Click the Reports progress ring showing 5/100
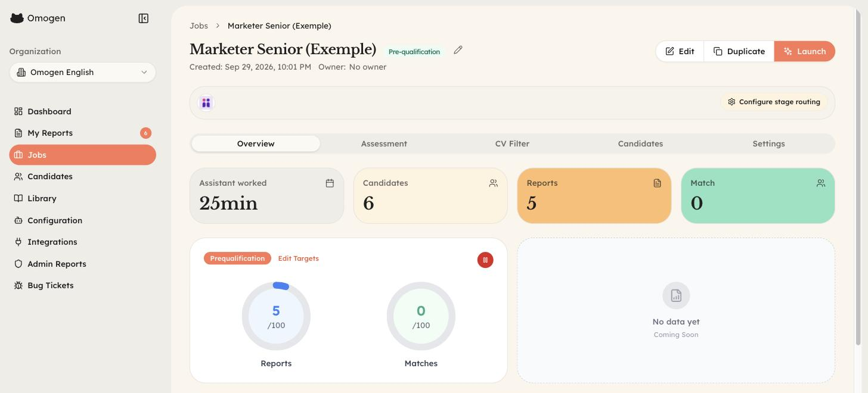 (x=276, y=316)
